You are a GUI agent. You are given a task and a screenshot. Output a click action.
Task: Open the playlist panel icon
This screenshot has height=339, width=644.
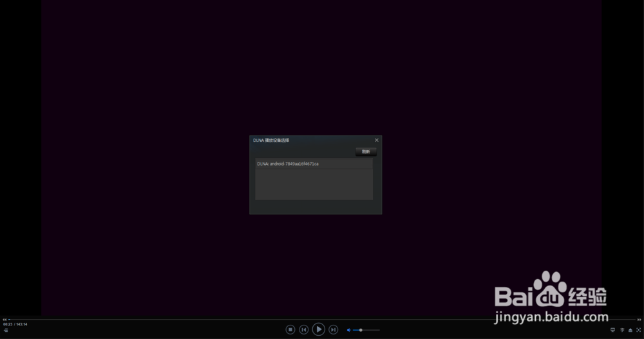6,330
